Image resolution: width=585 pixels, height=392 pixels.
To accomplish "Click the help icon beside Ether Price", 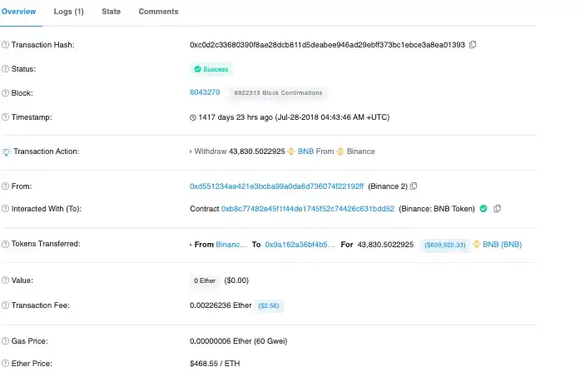I will [5, 363].
